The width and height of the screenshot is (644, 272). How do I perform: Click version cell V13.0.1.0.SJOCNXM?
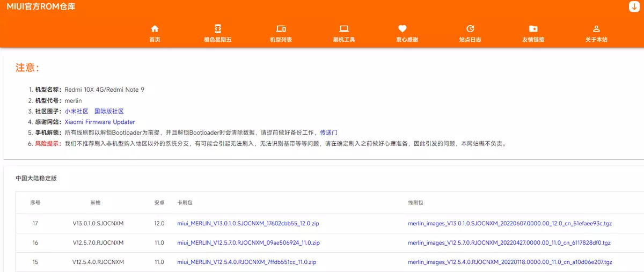click(x=98, y=223)
